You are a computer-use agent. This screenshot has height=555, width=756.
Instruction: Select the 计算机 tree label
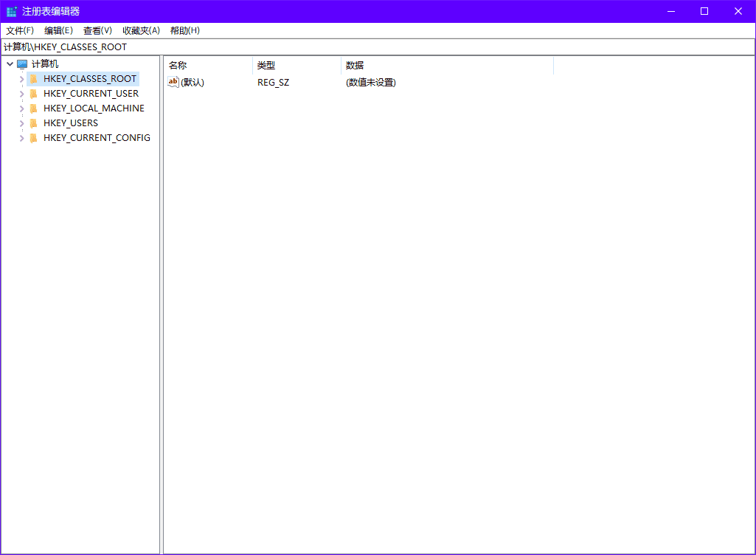[45, 64]
